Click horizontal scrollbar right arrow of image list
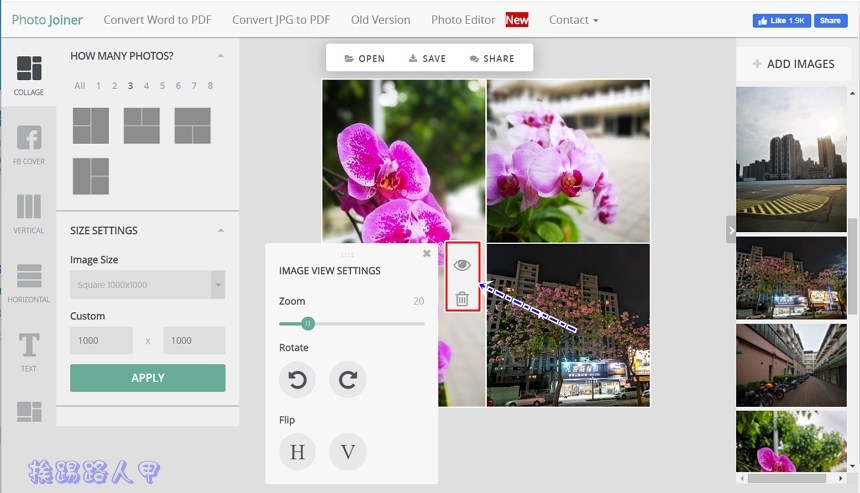The width and height of the screenshot is (860, 493). tap(841, 479)
